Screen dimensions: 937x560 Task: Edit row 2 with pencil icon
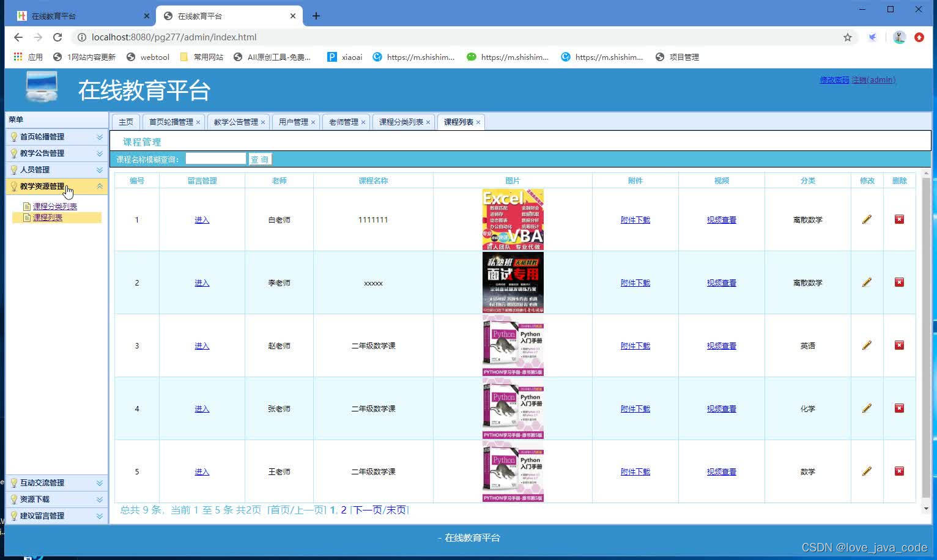click(x=867, y=282)
